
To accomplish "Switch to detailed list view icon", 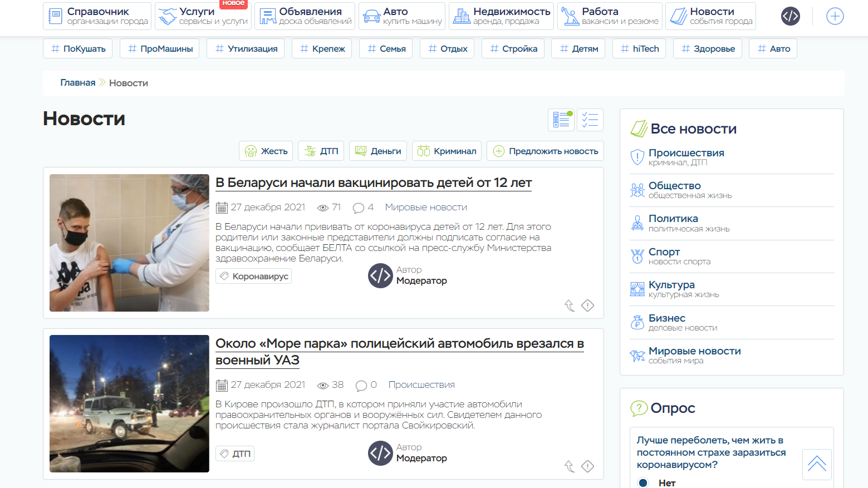I will (561, 120).
